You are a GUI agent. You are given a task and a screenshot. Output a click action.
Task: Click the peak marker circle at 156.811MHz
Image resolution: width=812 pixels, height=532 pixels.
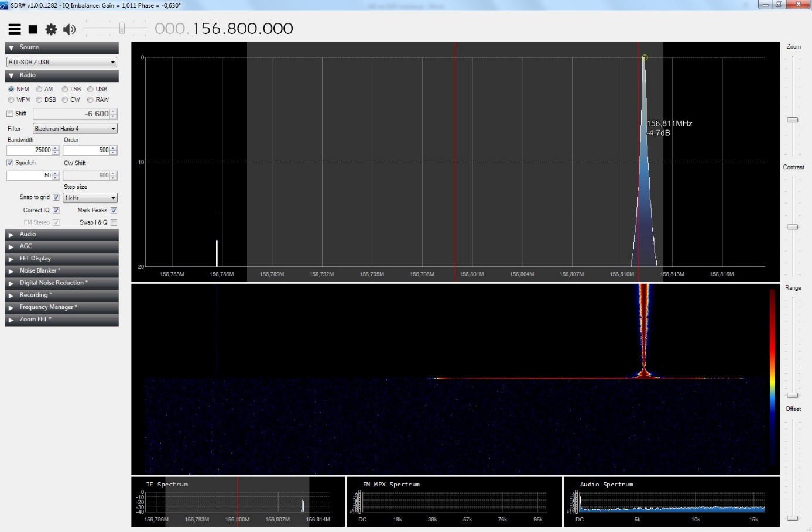pyautogui.click(x=645, y=57)
